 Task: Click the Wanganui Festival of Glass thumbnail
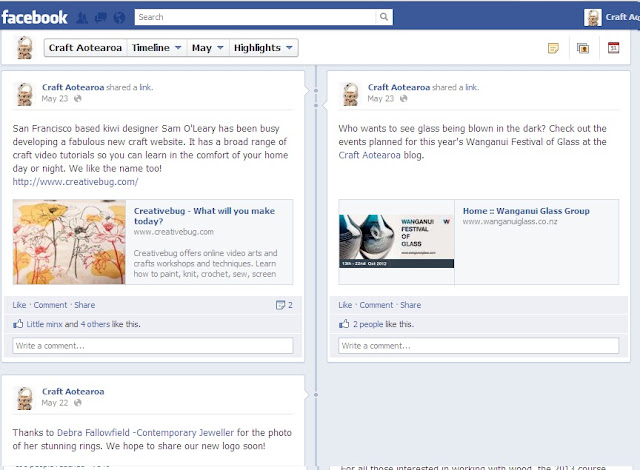click(396, 241)
